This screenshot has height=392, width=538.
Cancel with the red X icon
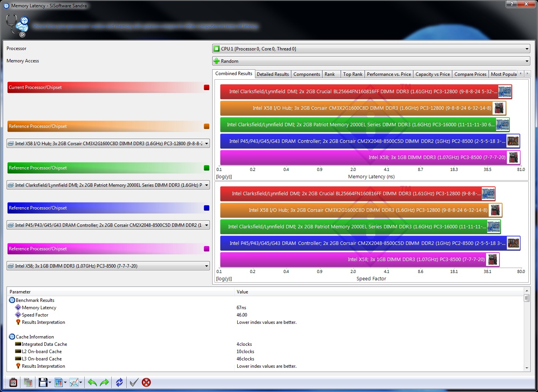pos(146,382)
